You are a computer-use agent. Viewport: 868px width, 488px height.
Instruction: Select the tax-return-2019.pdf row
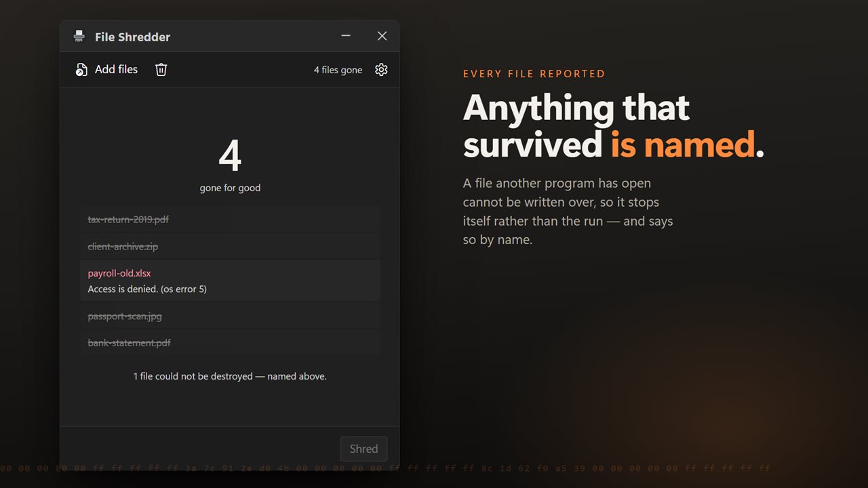pos(230,220)
